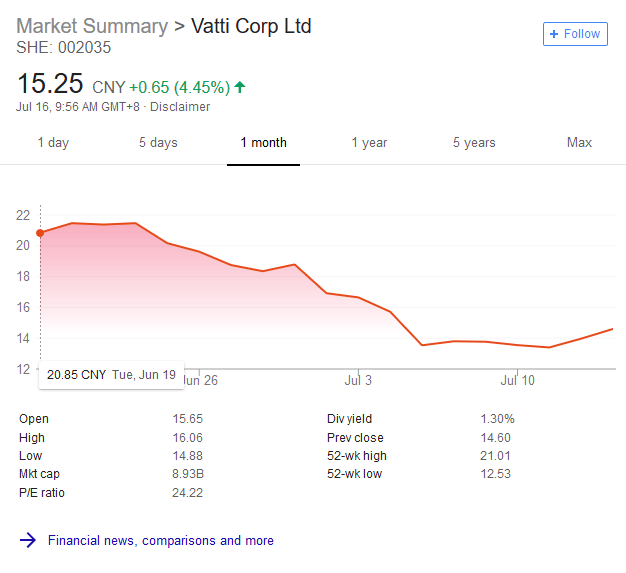The height and width of the screenshot is (573, 626).
Task: Click the Disclaimer link
Action: (180, 107)
